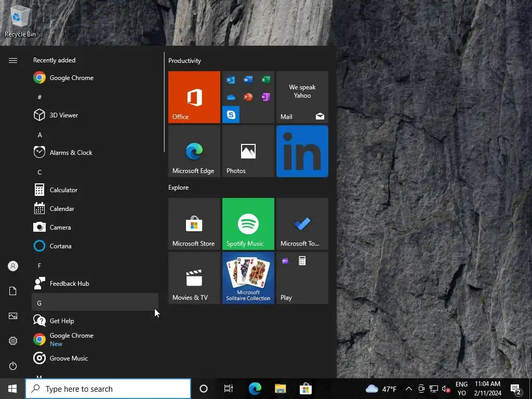The width and height of the screenshot is (532, 399).
Task: Jump to letter index via # header
Action: (x=95, y=97)
